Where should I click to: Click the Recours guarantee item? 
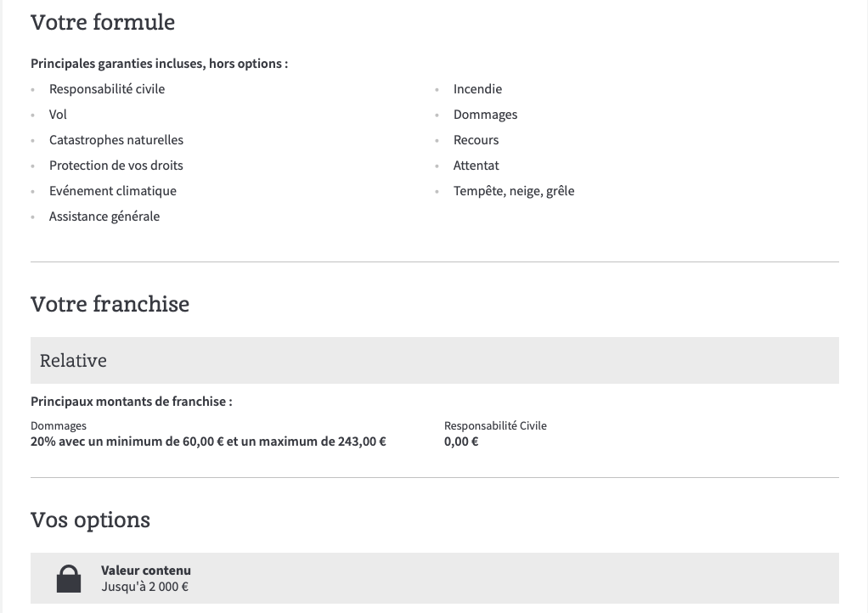tap(476, 140)
